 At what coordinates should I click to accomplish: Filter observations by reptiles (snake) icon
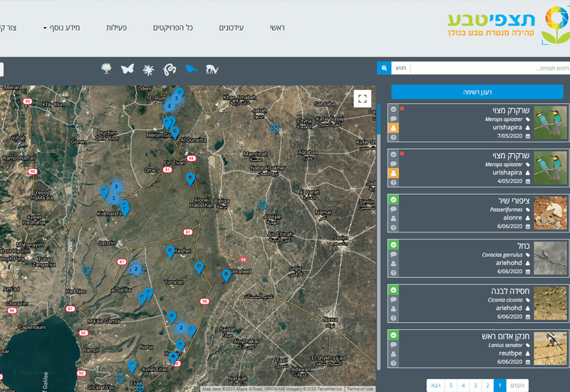[170, 68]
